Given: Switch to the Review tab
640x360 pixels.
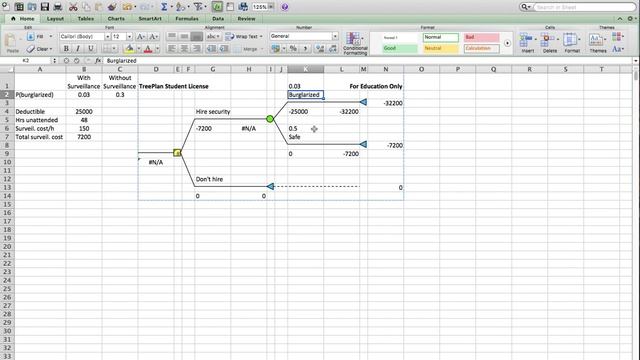Looking at the screenshot, I should tap(246, 19).
